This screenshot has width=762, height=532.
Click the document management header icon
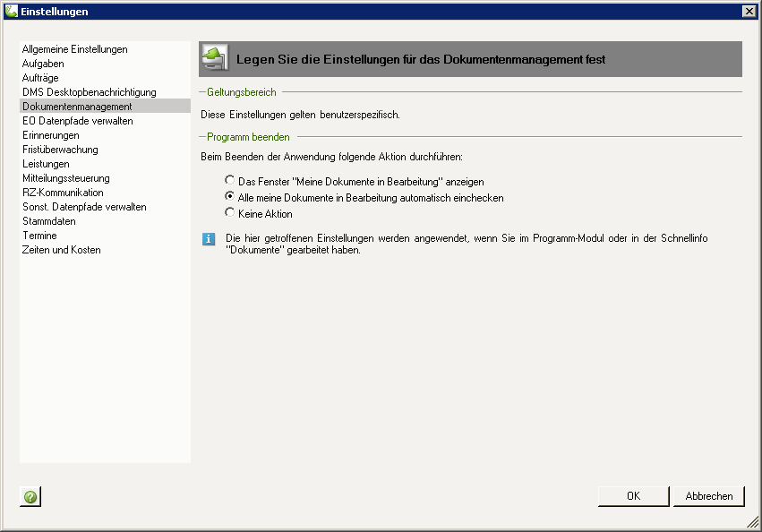[x=214, y=58]
